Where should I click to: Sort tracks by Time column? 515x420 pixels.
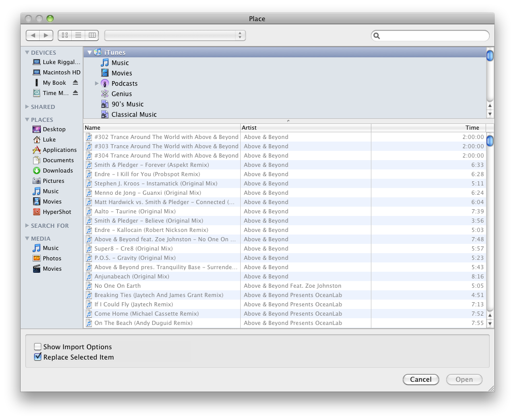[x=428, y=128]
